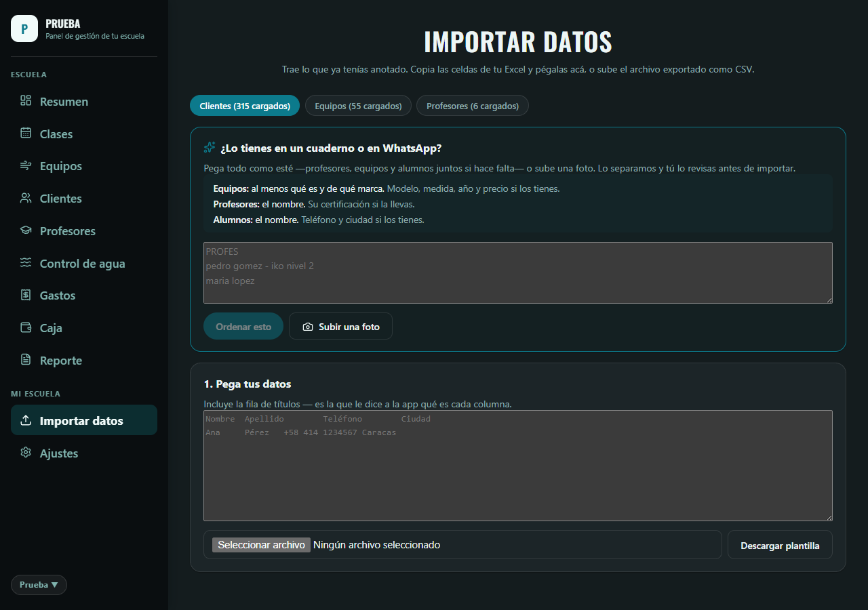The width and height of the screenshot is (868, 610).
Task: Download the template with Descargar plantilla
Action: [780, 545]
